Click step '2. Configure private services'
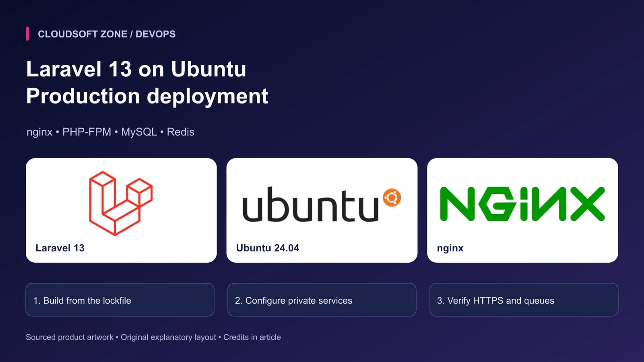Screen dimensions: 644x362 click(x=322, y=300)
